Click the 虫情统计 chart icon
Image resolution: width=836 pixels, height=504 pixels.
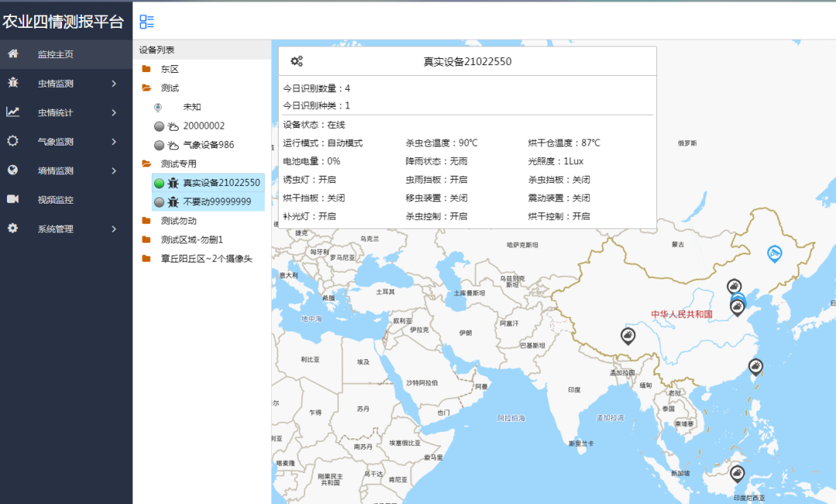pos(12,111)
